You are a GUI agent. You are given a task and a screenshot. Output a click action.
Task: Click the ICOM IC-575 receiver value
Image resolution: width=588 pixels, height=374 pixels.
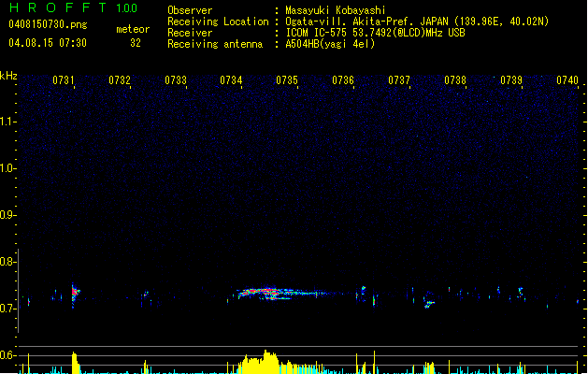click(x=375, y=33)
